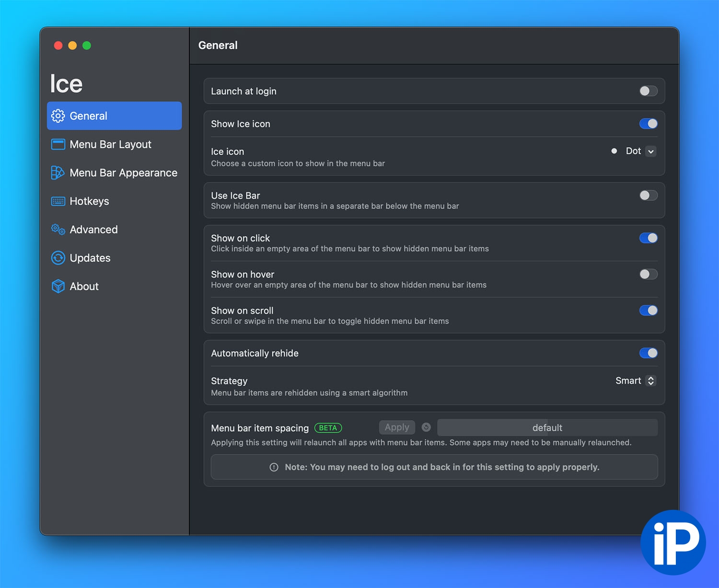
Task: Disable Show on click
Action: 649,238
